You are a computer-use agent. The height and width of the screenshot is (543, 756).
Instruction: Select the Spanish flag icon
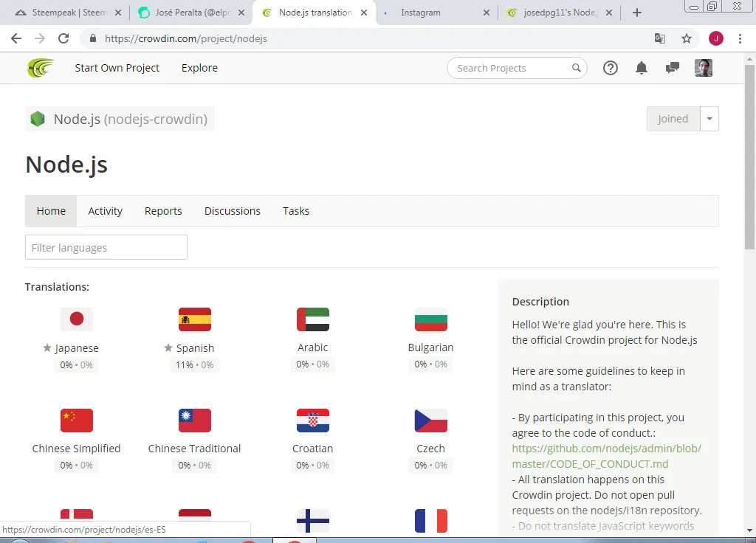[x=195, y=319]
